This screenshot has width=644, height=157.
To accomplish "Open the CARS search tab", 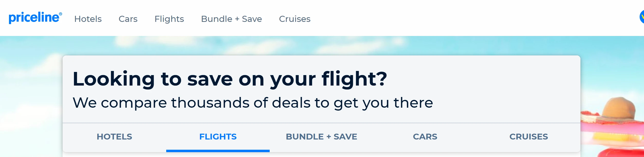I will (x=425, y=137).
